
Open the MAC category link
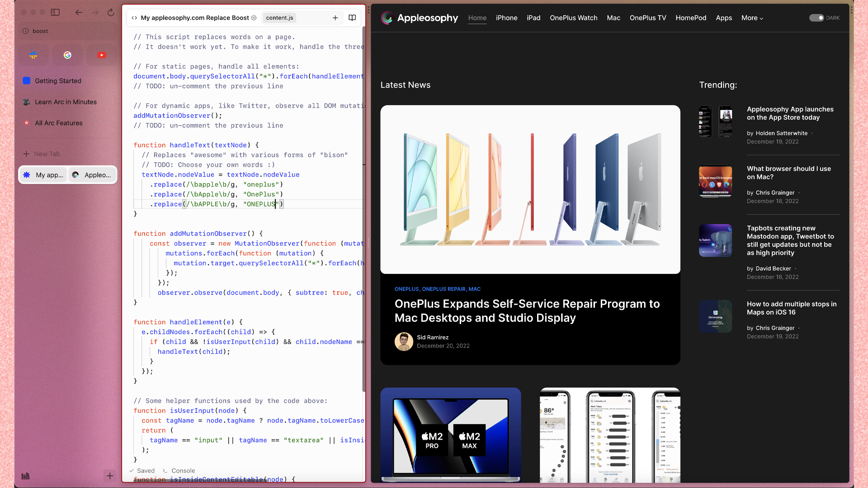pos(475,289)
